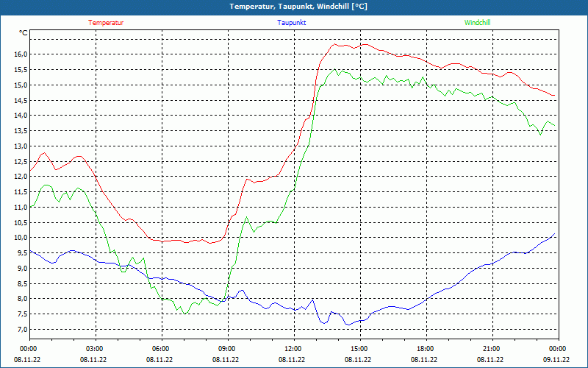Click the blue Taupunkt legend label

click(291, 23)
